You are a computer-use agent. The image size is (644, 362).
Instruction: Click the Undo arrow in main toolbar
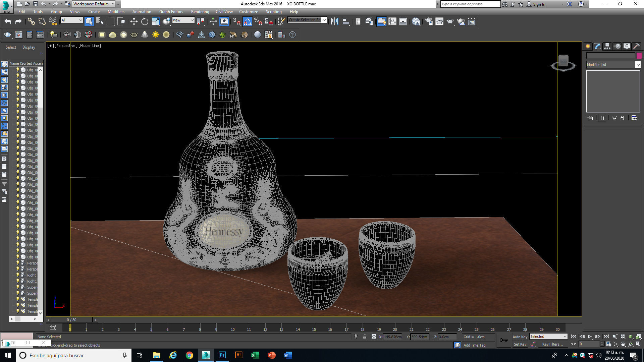point(8,21)
